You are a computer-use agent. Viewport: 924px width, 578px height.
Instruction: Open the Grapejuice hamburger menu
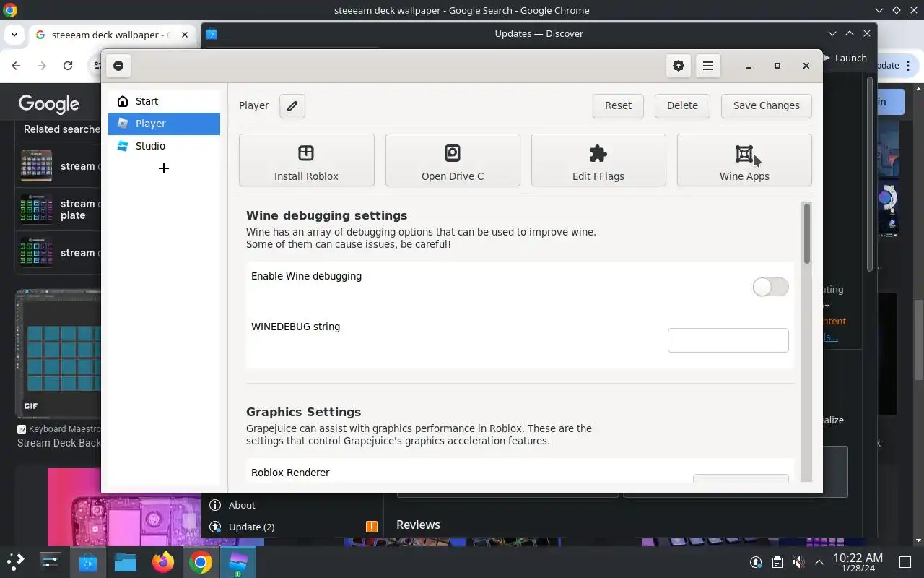(x=708, y=66)
